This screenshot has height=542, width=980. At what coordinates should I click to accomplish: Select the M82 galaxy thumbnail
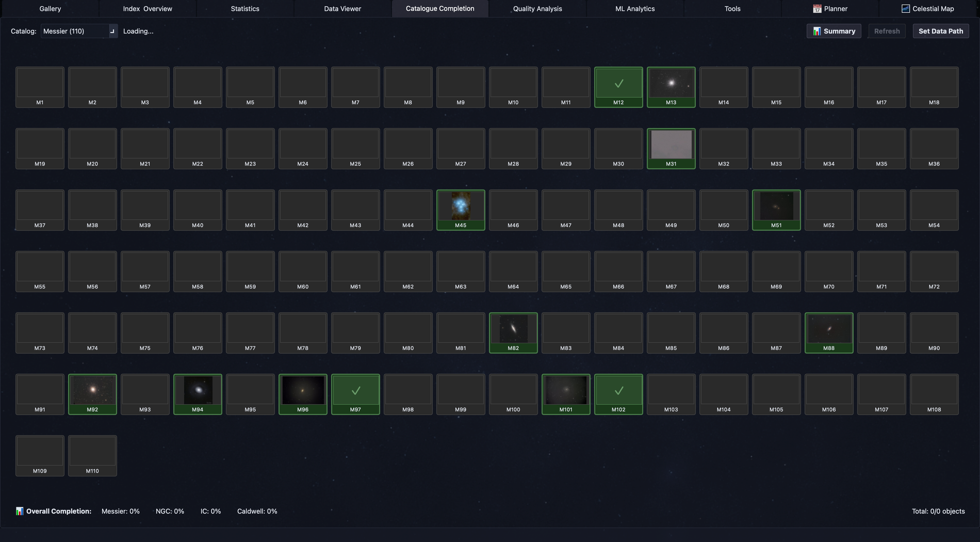coord(513,329)
